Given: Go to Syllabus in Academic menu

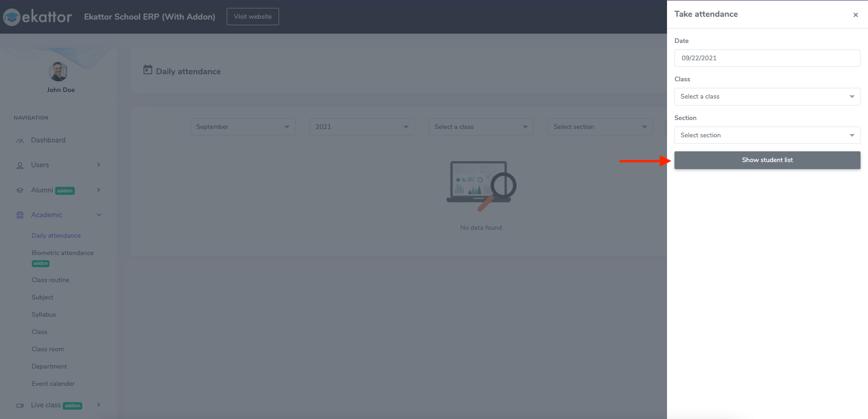Looking at the screenshot, I should 44,315.
